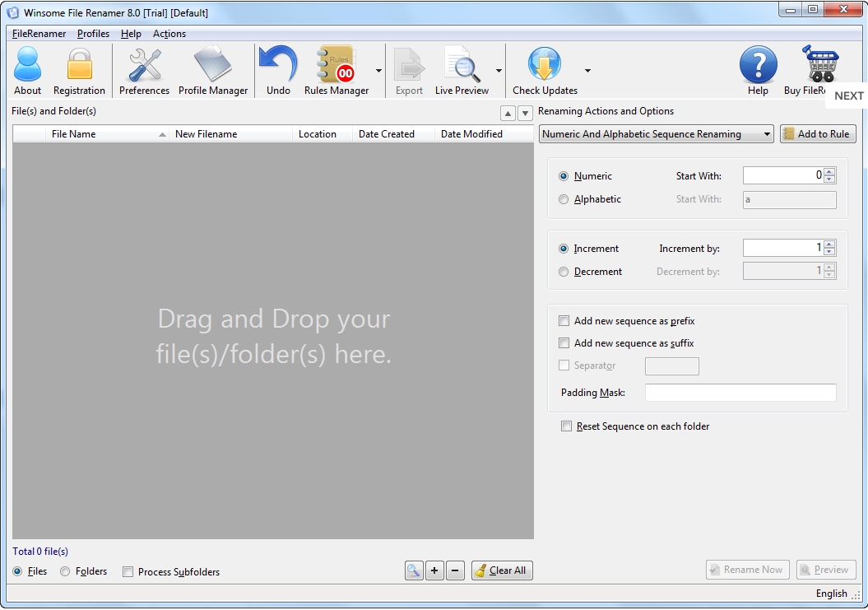This screenshot has height=610, width=868.
Task: Open the Rules Manager
Action: (336, 71)
